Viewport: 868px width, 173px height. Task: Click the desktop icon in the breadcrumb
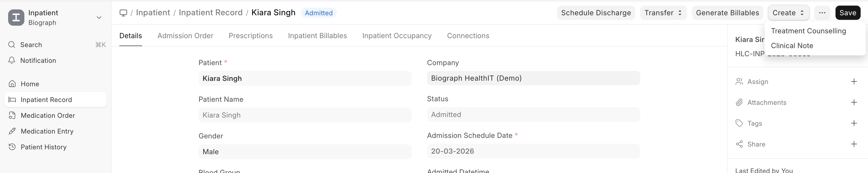(x=123, y=13)
